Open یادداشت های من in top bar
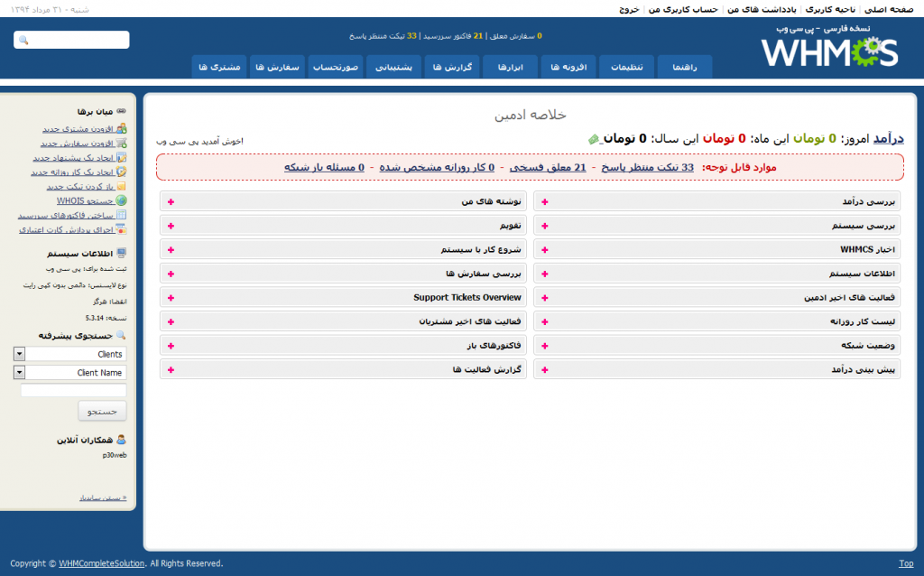924x576 pixels. [762, 9]
